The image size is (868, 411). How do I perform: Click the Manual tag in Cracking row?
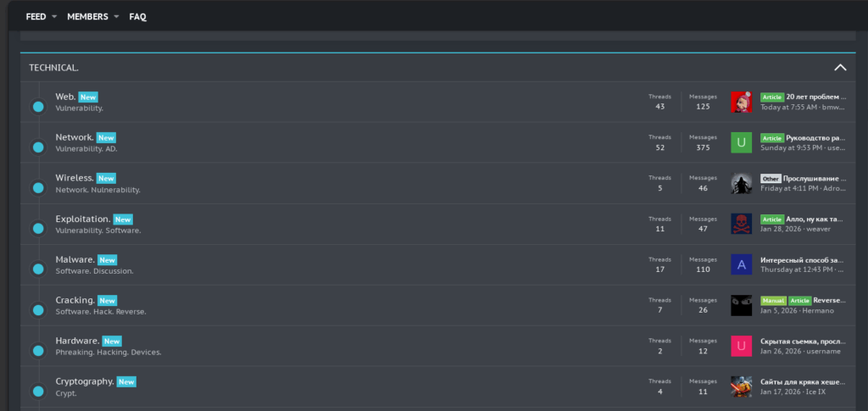pos(773,301)
